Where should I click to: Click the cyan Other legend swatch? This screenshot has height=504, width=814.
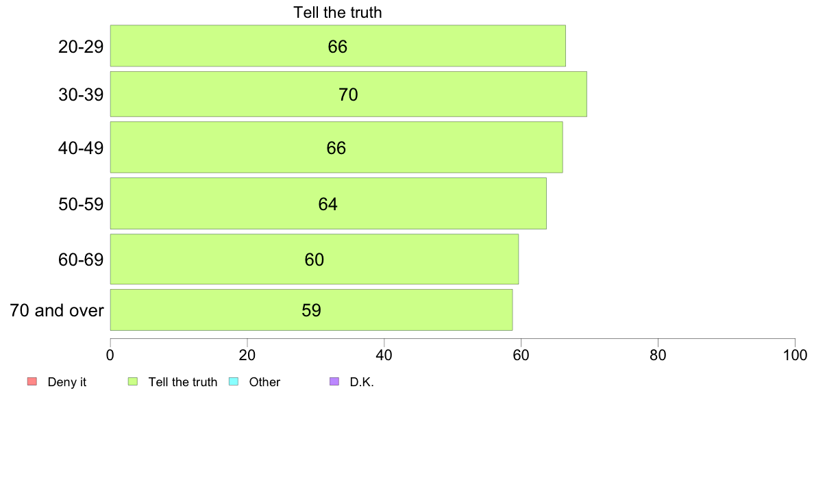pyautogui.click(x=234, y=381)
